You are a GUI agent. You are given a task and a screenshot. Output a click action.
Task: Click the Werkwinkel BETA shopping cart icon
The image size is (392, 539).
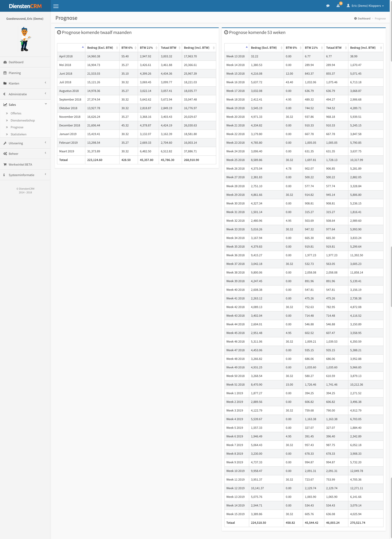(5, 165)
